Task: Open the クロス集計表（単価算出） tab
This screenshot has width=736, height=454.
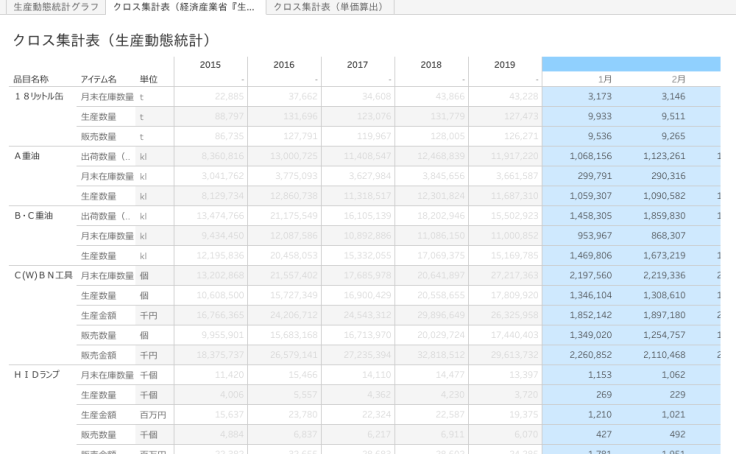Action: point(329,7)
